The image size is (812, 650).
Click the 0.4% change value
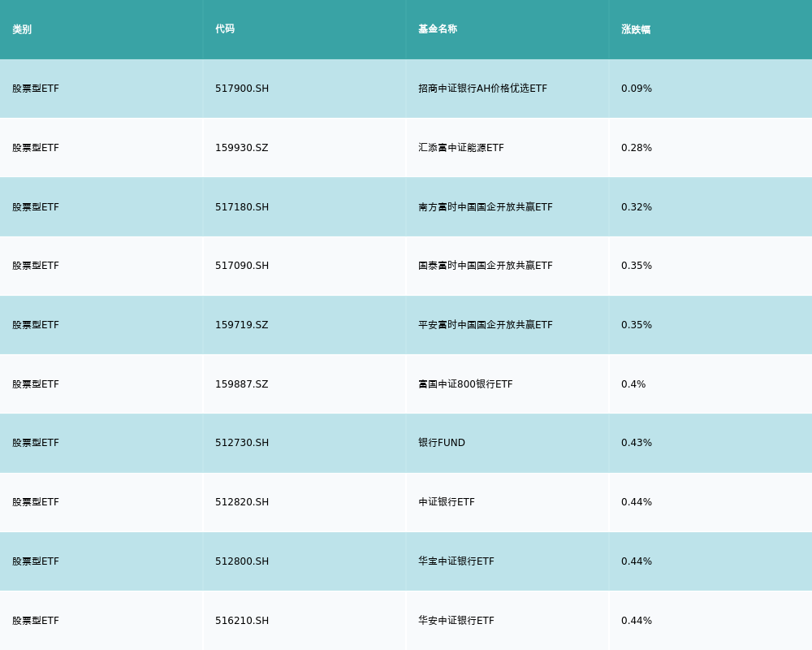[x=633, y=384]
